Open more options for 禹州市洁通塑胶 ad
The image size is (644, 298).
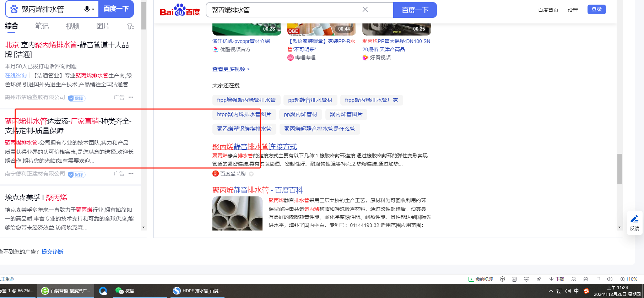131,97
